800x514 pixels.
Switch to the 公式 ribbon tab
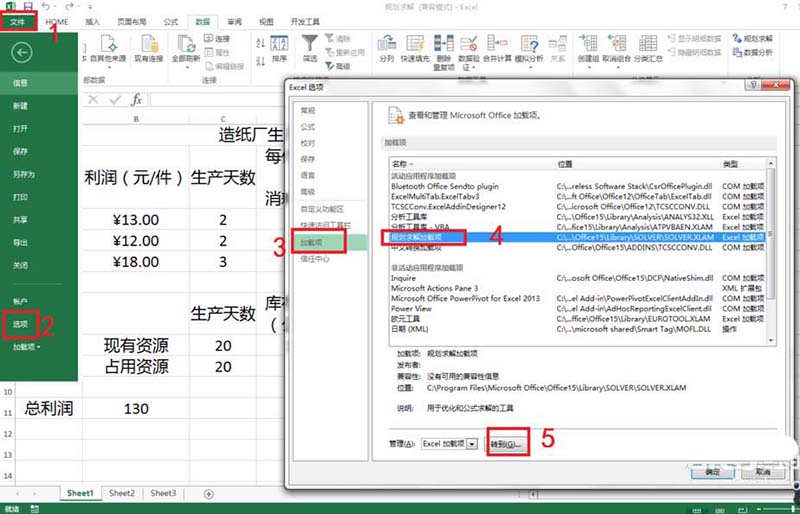pyautogui.click(x=171, y=22)
